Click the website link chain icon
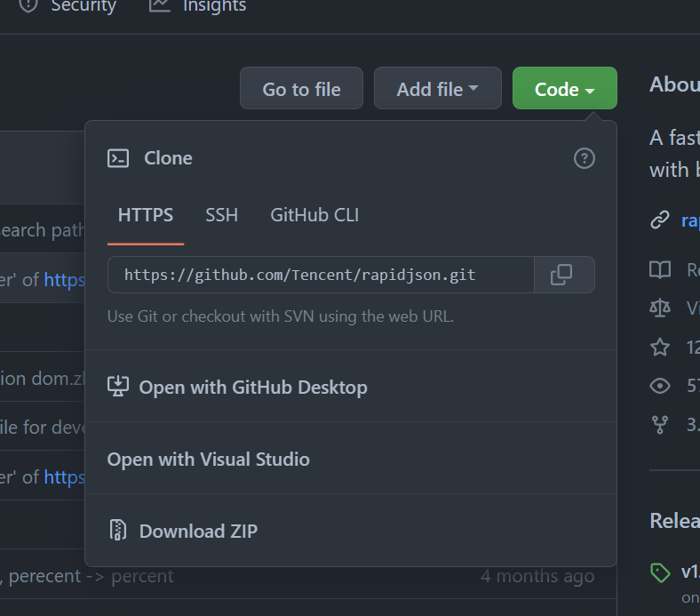Viewport: 700px width, 616px height. pos(660,220)
